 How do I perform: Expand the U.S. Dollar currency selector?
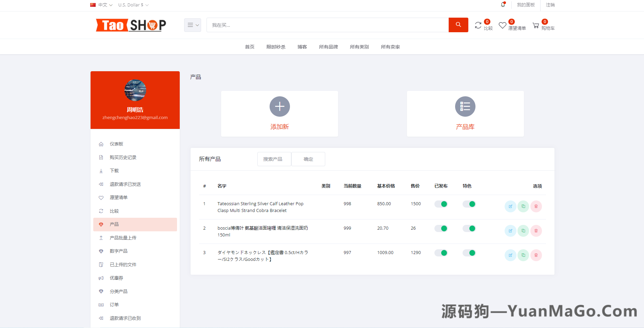pos(133,5)
